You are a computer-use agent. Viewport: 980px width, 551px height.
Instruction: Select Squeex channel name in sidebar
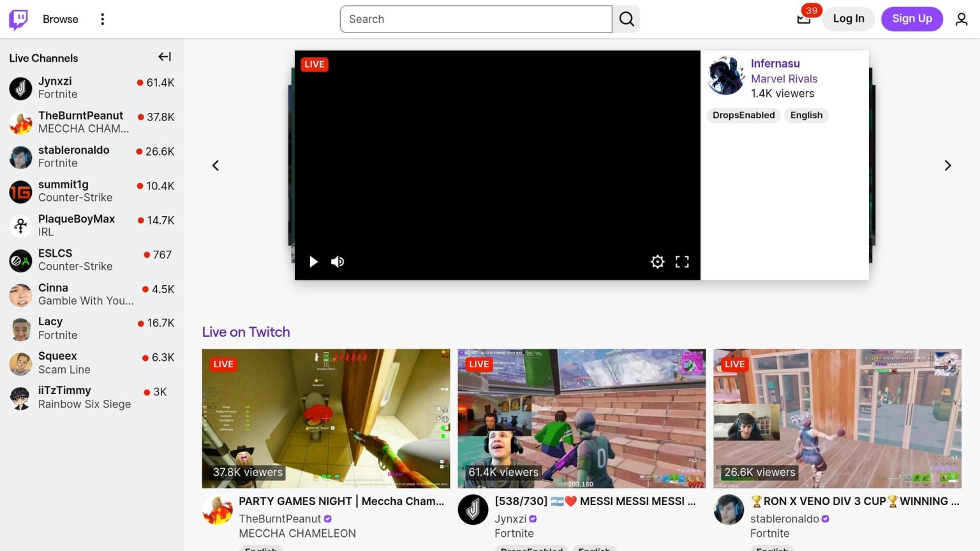click(57, 356)
